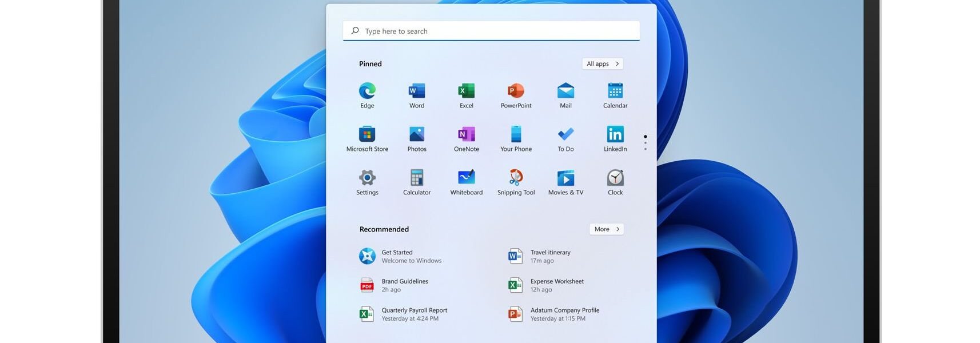Open Quarterly Payroll Report spreadsheet
This screenshot has height=343, width=980.
click(403, 314)
